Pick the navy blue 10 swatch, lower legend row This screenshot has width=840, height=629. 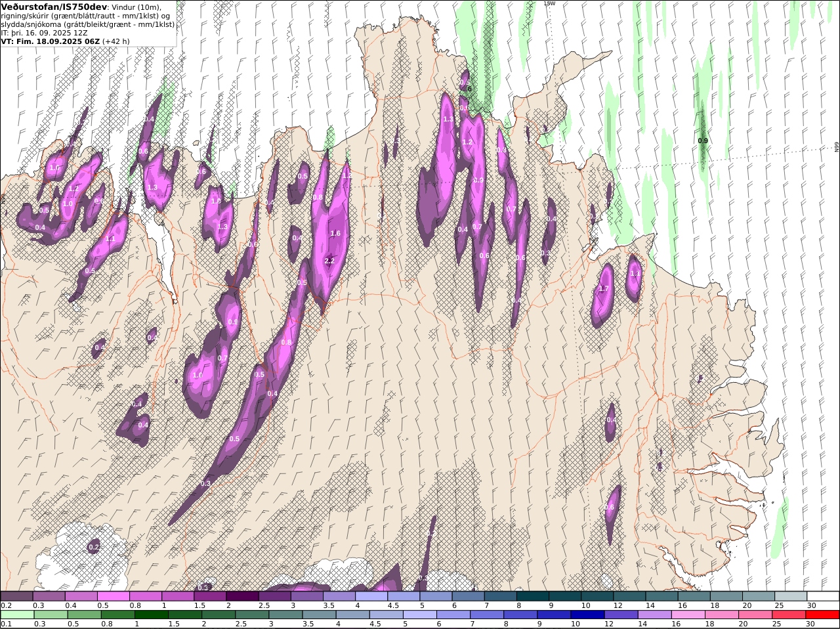coord(588,615)
